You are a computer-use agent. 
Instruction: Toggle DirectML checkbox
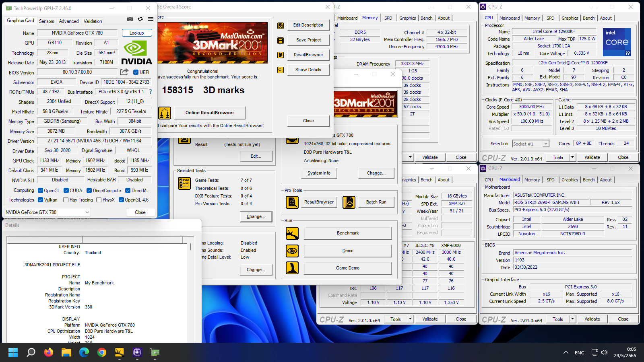point(128,191)
